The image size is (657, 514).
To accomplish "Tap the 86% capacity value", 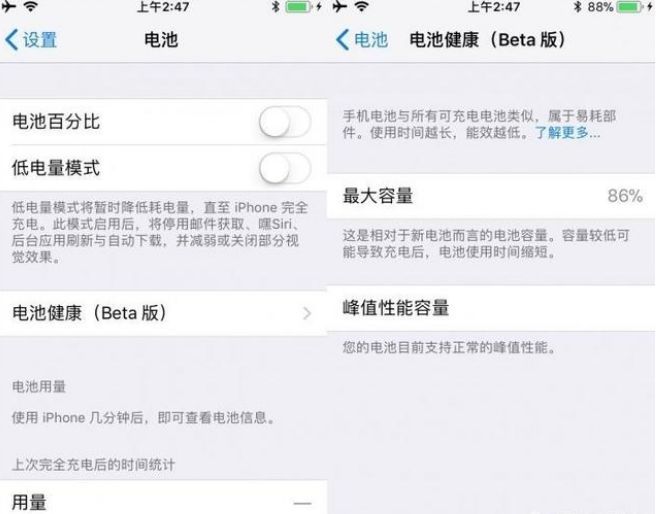I will (625, 196).
